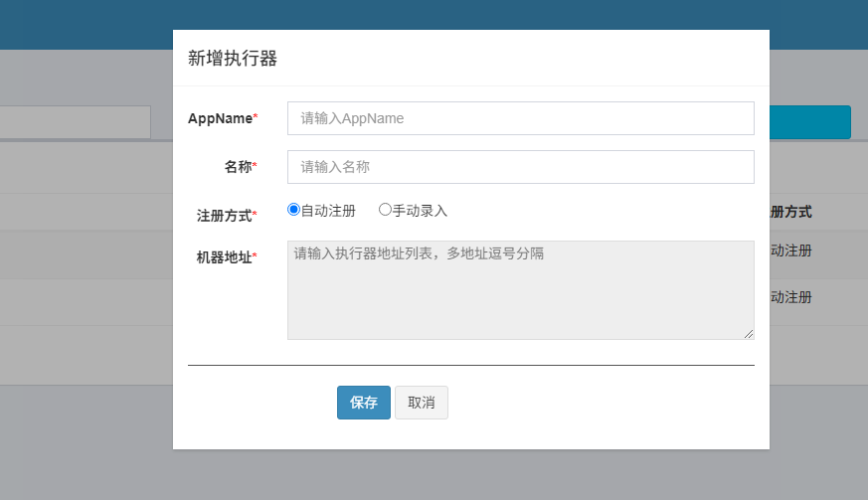Click the 注册方式 label in the dialog
This screenshot has width=868, height=500.
pos(227,216)
